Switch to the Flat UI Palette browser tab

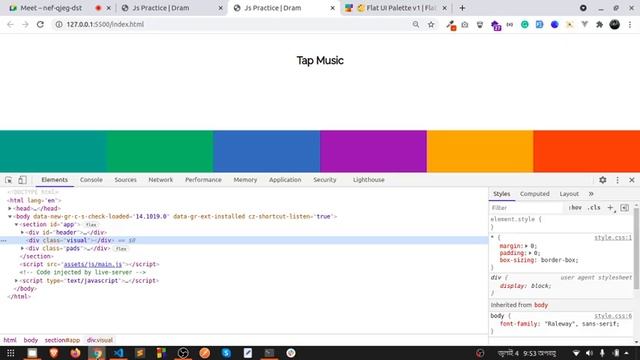396,8
